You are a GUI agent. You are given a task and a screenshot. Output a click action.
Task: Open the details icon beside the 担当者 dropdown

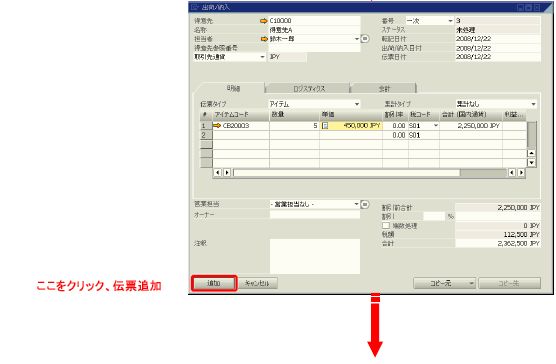pos(365,39)
